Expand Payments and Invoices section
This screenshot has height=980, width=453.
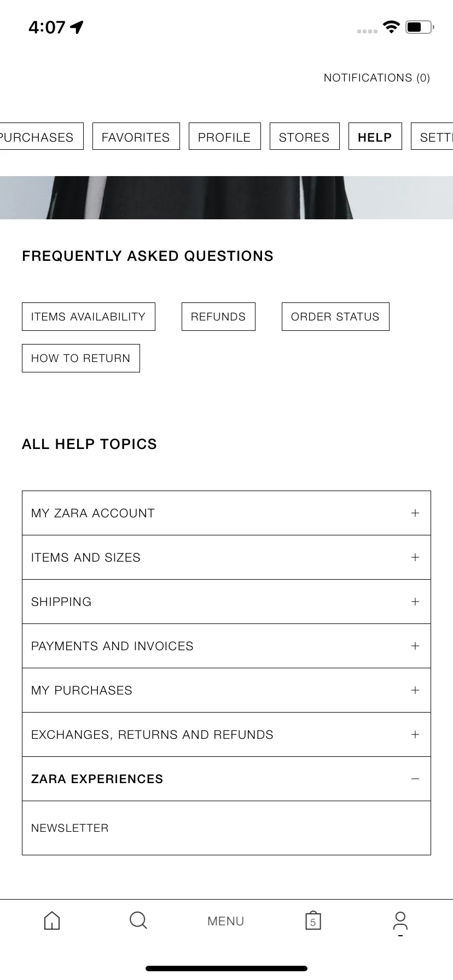(x=226, y=646)
